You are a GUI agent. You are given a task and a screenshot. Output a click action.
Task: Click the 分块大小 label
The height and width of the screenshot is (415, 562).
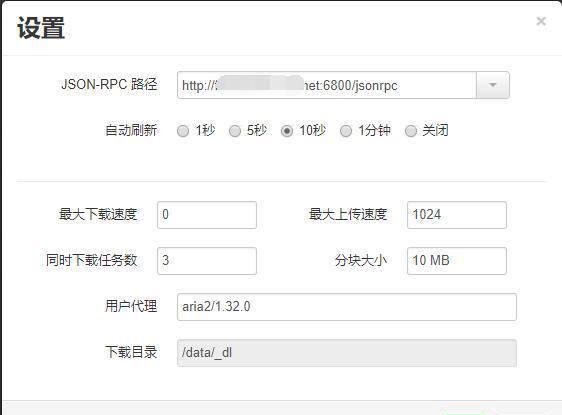(361, 260)
